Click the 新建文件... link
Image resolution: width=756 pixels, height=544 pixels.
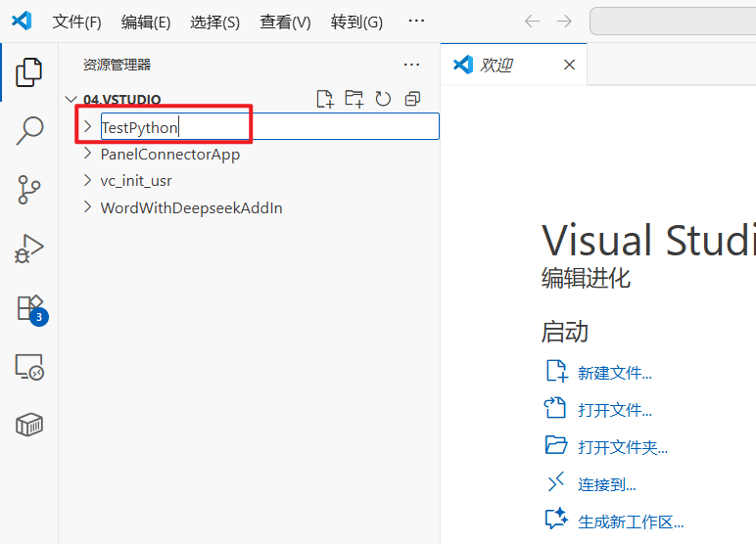pyautogui.click(x=615, y=373)
